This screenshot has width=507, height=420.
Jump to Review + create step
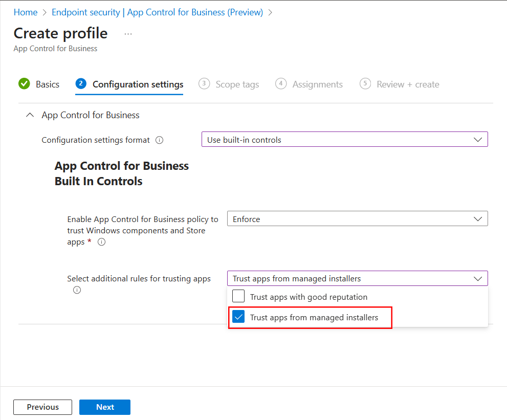point(408,84)
